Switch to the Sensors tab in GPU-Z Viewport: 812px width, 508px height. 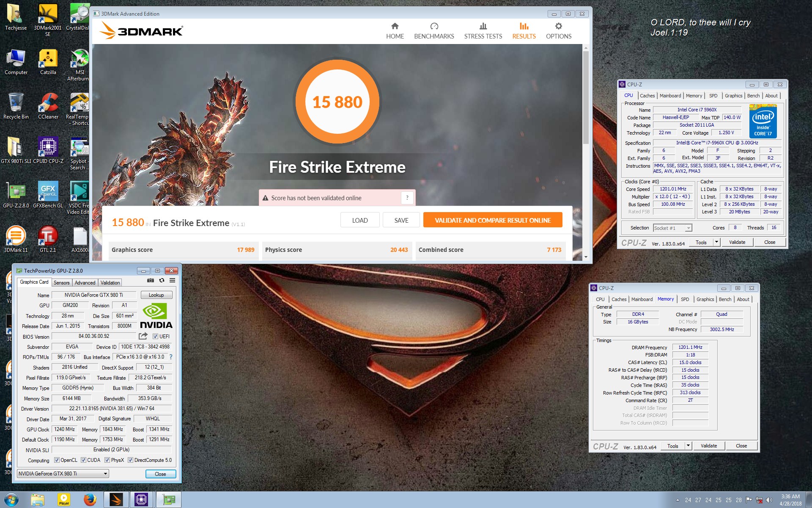tap(61, 282)
